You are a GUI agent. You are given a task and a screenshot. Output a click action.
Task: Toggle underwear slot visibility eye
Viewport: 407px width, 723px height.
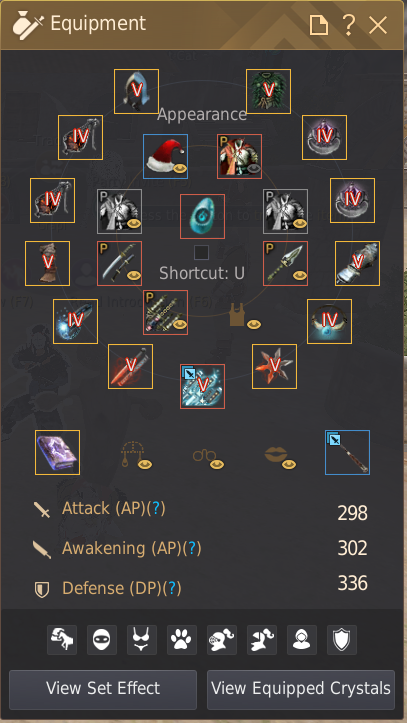[x=254, y=324]
